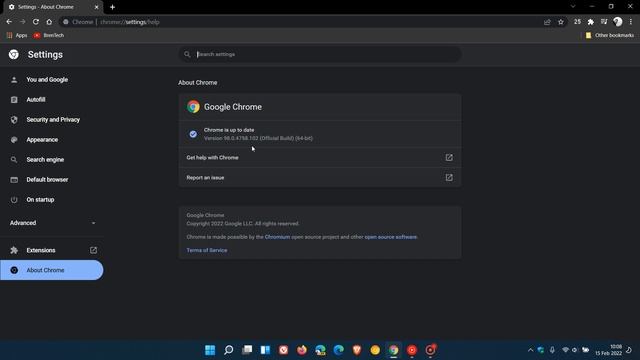
Task: Open Autofill settings section
Action: (36, 100)
